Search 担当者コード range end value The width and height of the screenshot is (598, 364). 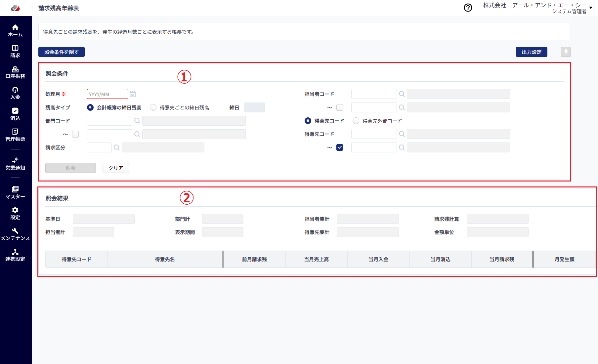click(x=402, y=107)
